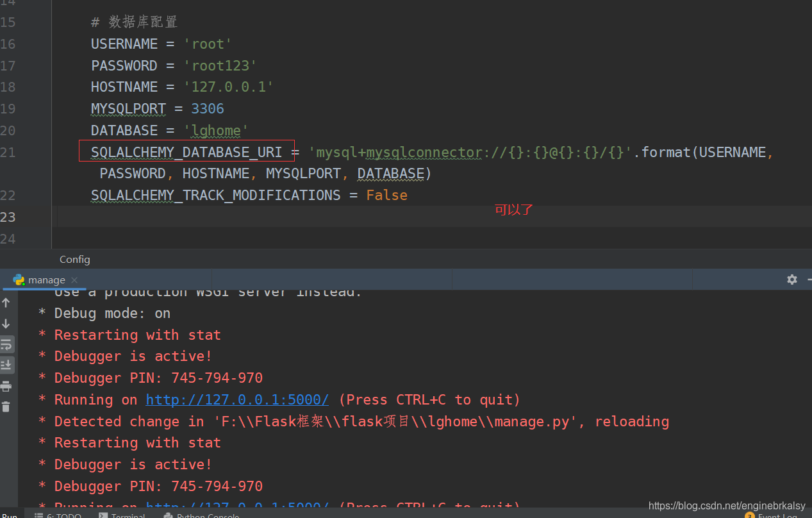
Task: Click the 'production WSGI server instead' line
Action: point(208,292)
